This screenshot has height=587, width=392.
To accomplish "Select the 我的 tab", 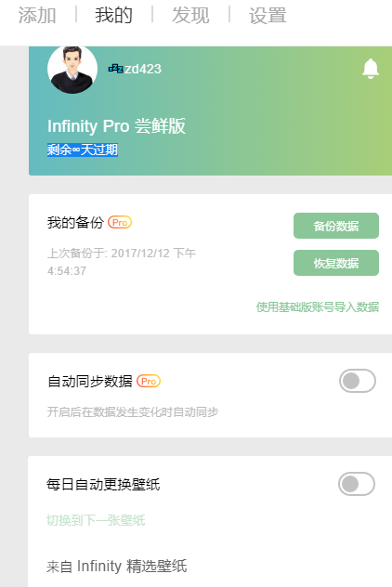I will coord(114,16).
